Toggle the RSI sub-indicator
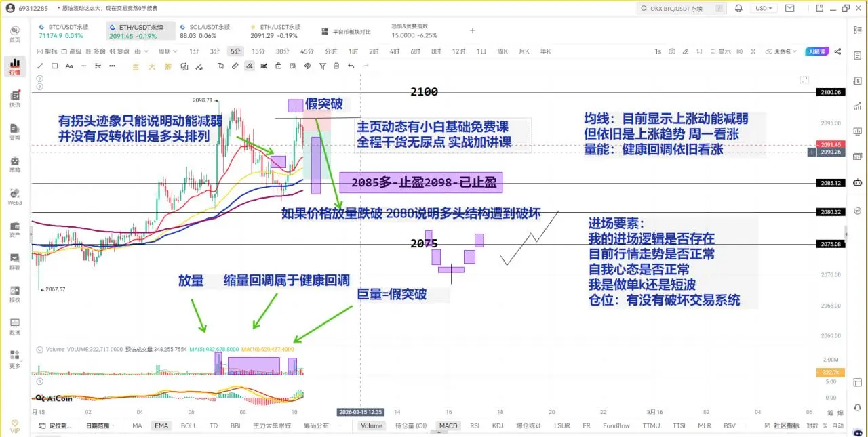The width and height of the screenshot is (868, 437). 475,425
